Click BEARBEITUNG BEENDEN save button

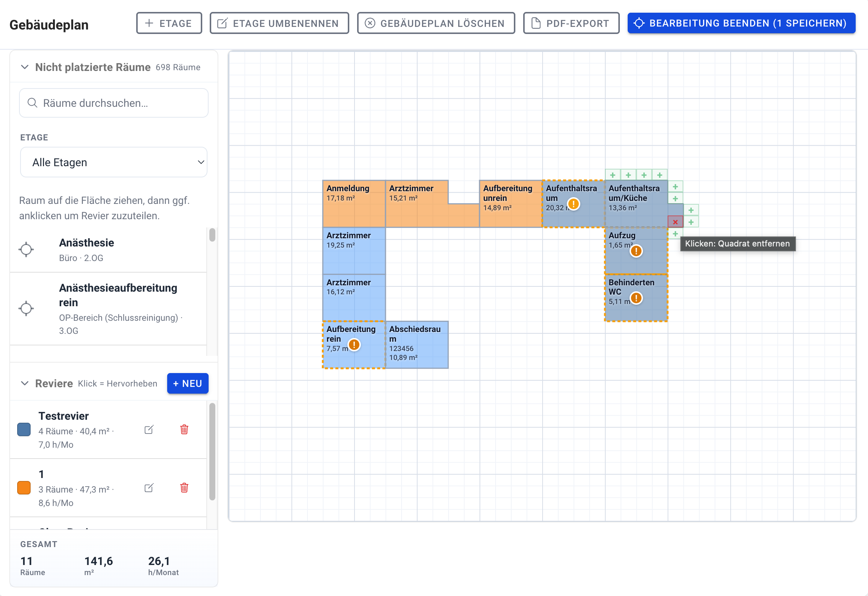coord(741,23)
